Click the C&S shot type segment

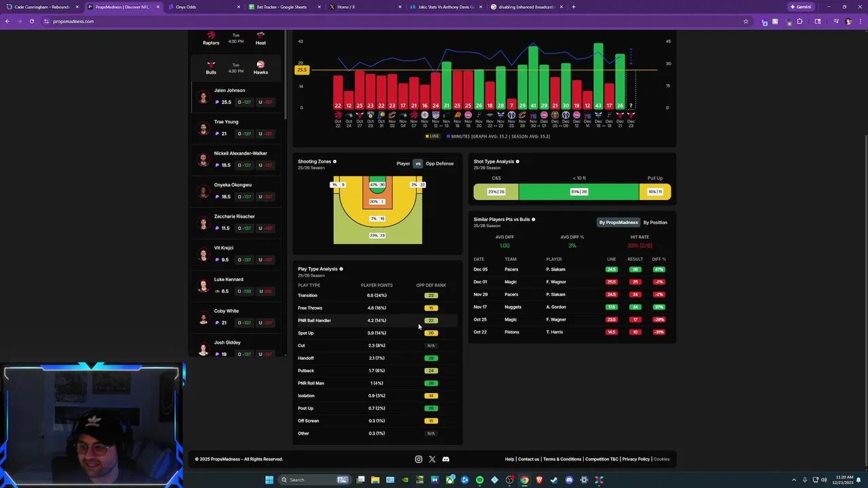point(496,192)
